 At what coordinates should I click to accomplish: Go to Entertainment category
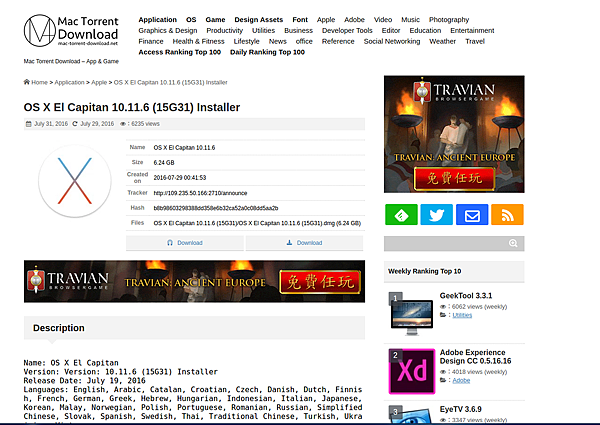pos(472,30)
